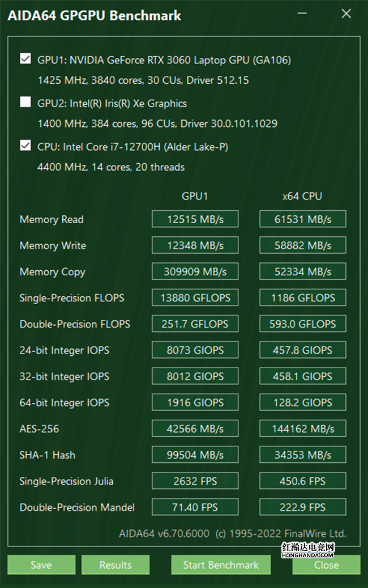Select the GPU1 24-bit Integer IOPS result
The height and width of the screenshot is (588, 368).
tap(195, 350)
